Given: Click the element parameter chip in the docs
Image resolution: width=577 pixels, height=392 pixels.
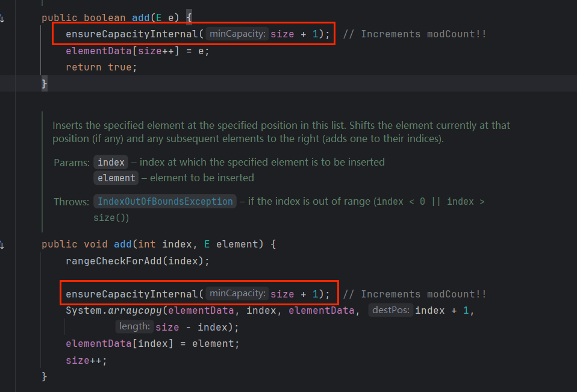Looking at the screenshot, I should [116, 178].
